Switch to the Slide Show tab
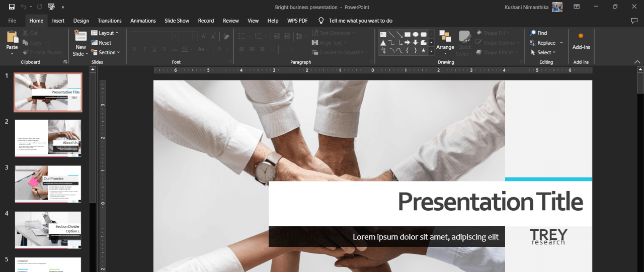This screenshot has width=644, height=272. [177, 21]
